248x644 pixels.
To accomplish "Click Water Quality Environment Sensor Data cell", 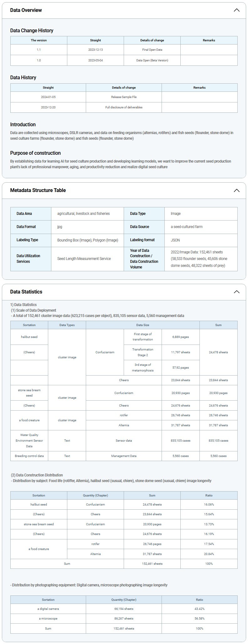I will pyautogui.click(x=29, y=440).
